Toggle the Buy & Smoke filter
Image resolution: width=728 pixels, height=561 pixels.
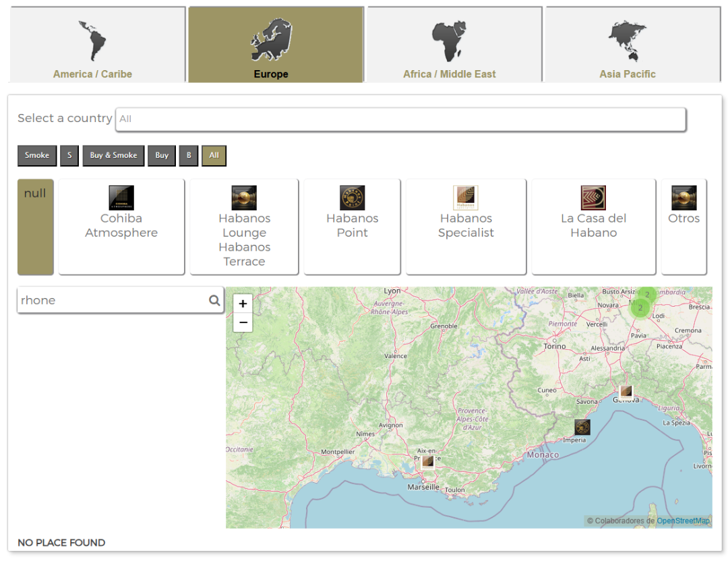(113, 155)
